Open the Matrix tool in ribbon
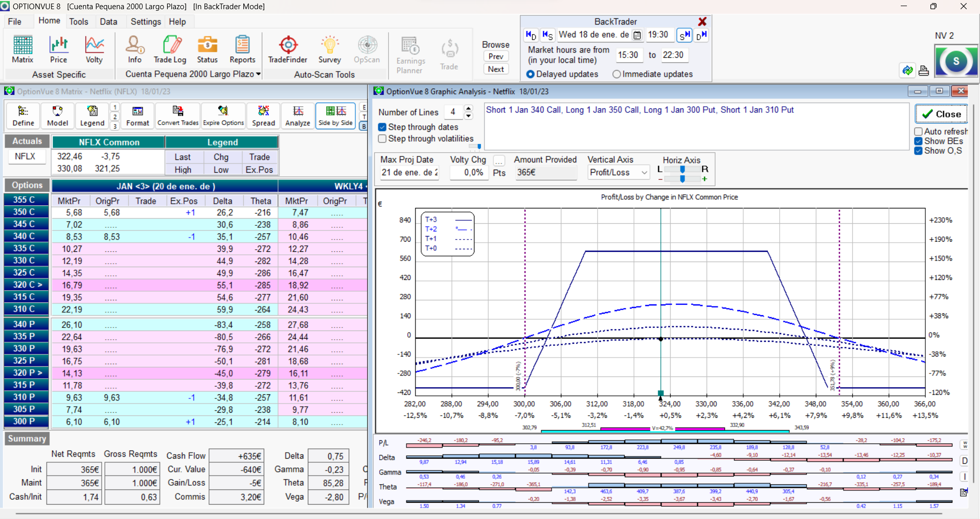 (x=22, y=50)
